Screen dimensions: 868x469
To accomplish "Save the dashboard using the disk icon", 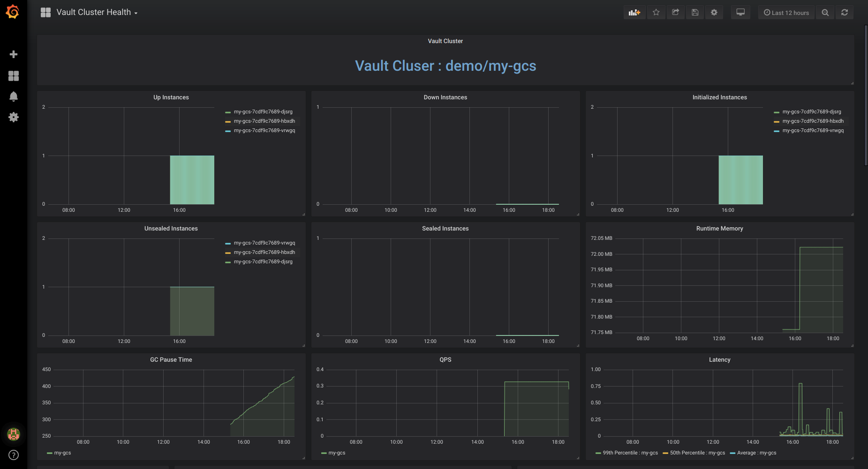I will tap(695, 12).
